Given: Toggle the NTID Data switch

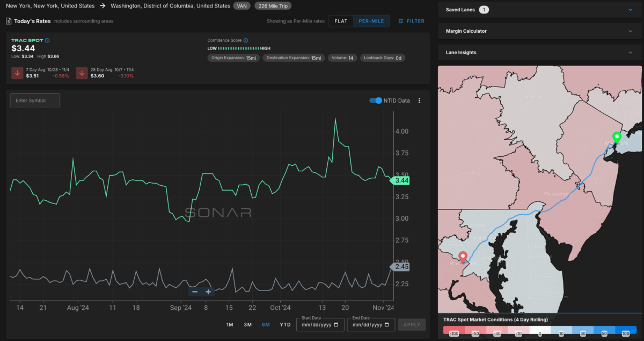Looking at the screenshot, I should (376, 100).
